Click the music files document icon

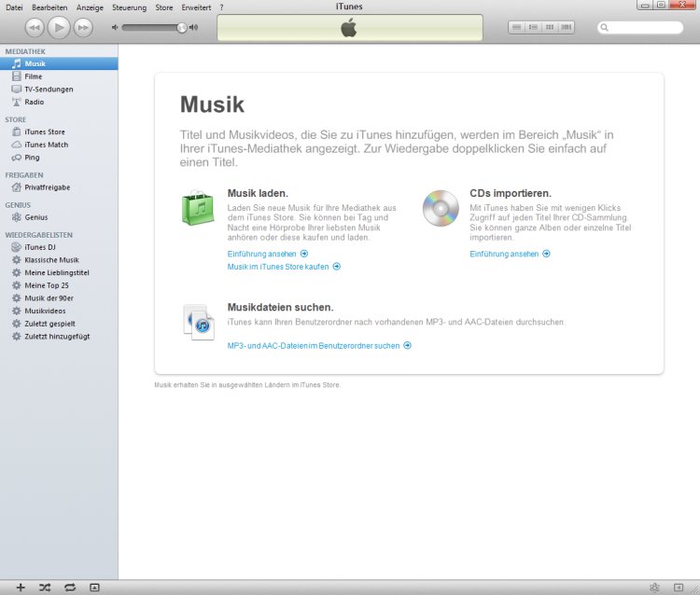199,322
